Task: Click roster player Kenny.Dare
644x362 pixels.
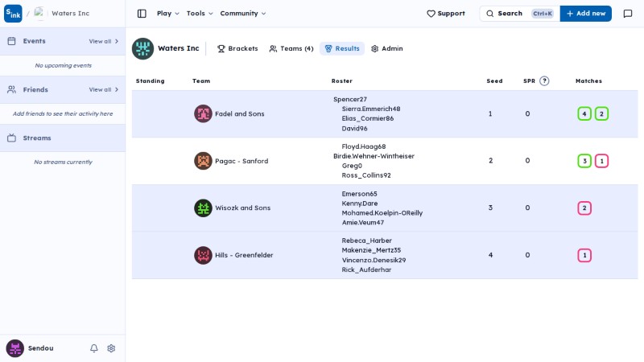Action: tap(360, 204)
